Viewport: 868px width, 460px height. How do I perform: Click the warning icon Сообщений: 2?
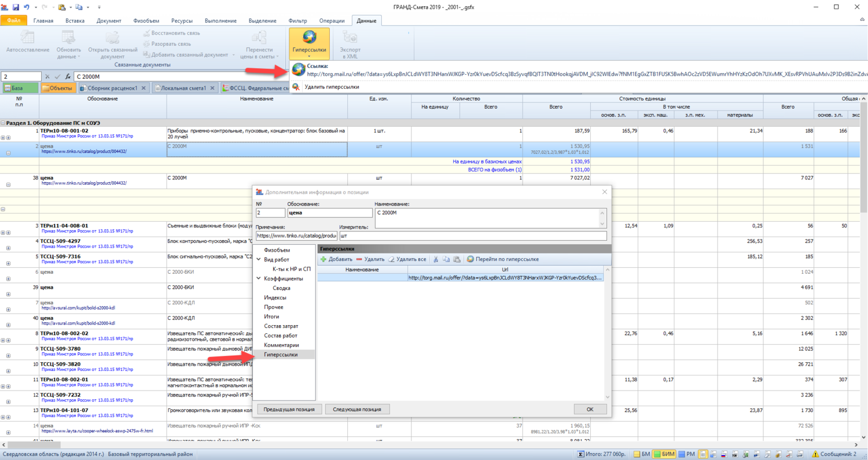pos(815,454)
